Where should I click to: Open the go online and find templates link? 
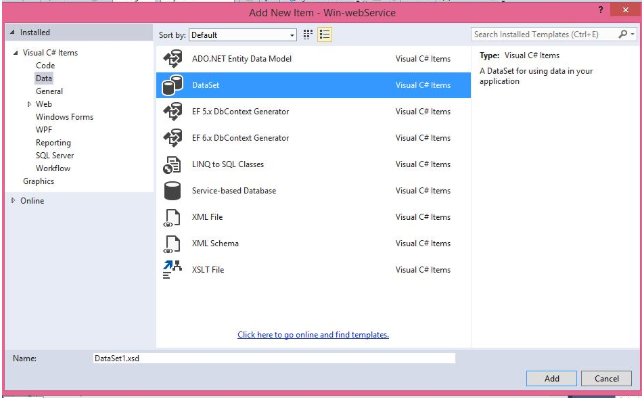coord(313,335)
